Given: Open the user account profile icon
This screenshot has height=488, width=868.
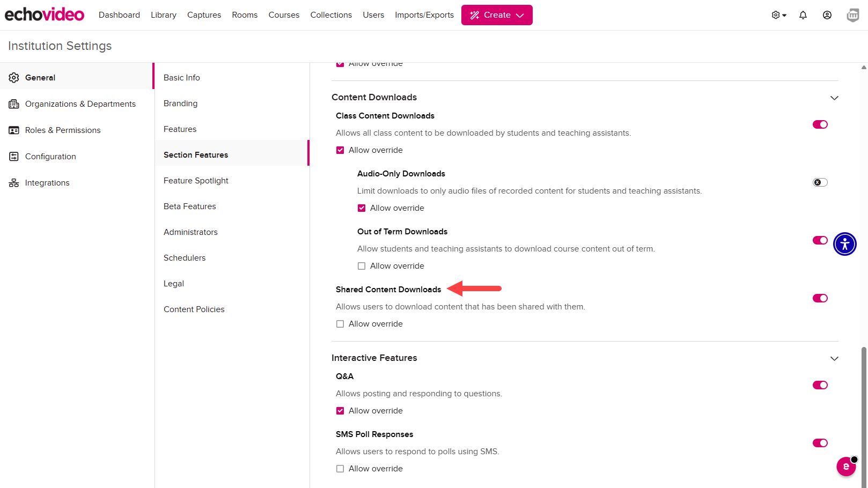Looking at the screenshot, I should [x=827, y=15].
